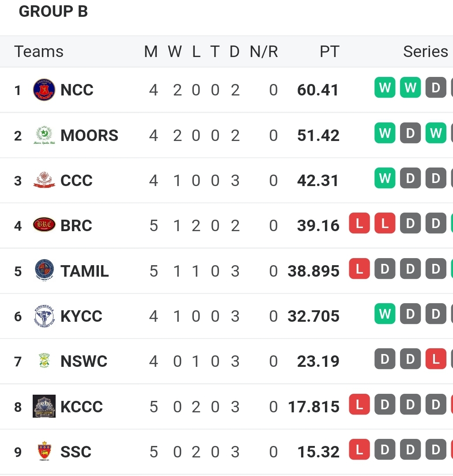Tap the TAMIL union circular crest

point(44,270)
